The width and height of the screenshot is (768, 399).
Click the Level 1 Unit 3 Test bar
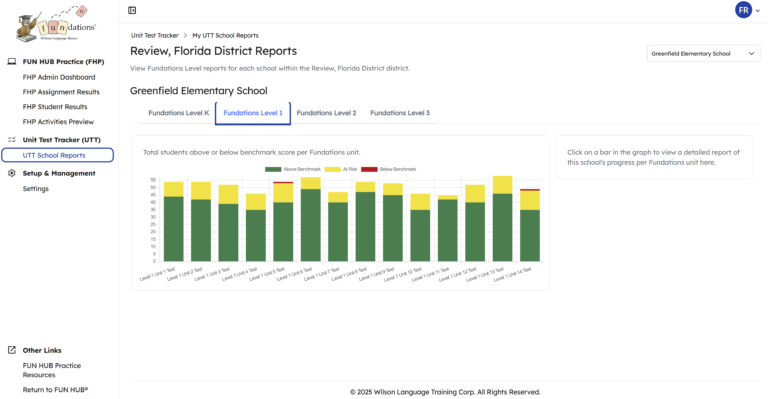(228, 223)
